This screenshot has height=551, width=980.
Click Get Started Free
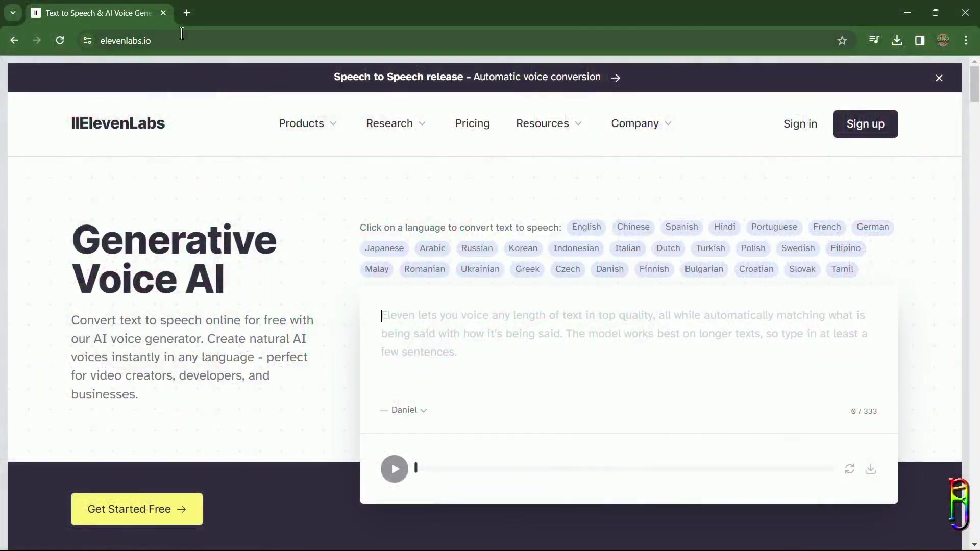point(136,509)
